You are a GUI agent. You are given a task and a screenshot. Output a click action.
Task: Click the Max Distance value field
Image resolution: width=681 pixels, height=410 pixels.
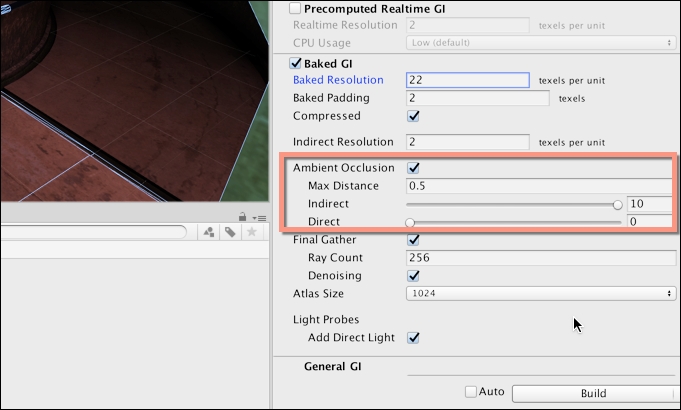pyautogui.click(x=541, y=186)
